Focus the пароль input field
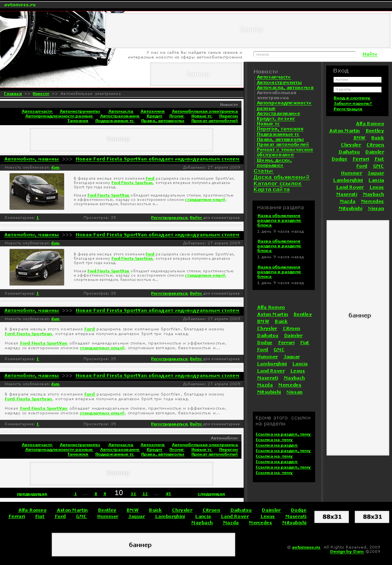The width and height of the screenshot is (392, 565). [357, 89]
